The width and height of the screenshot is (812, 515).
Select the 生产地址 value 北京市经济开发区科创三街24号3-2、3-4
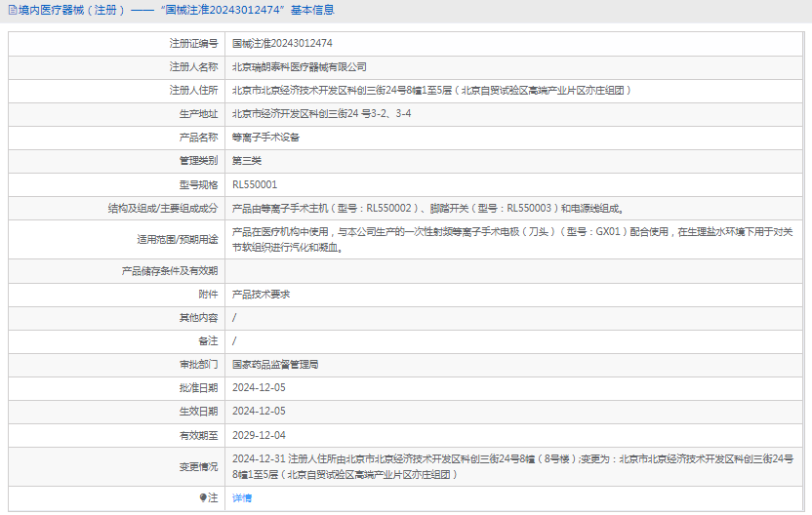click(322, 113)
